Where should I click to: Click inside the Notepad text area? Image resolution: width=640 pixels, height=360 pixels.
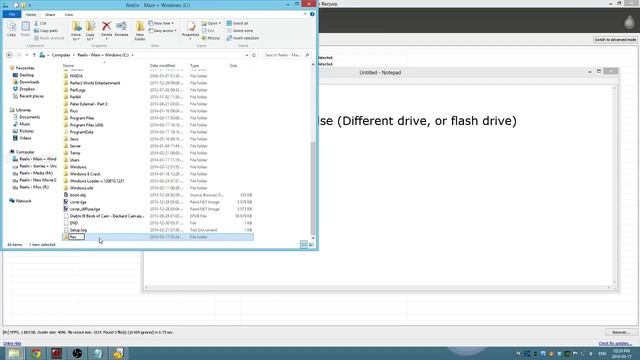(x=378, y=184)
